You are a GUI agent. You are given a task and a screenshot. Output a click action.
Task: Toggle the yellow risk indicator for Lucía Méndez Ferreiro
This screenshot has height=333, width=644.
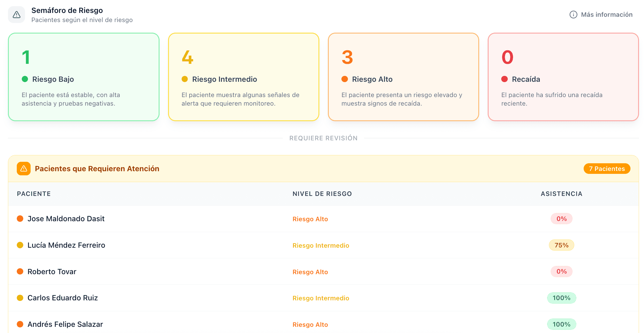(x=20, y=245)
